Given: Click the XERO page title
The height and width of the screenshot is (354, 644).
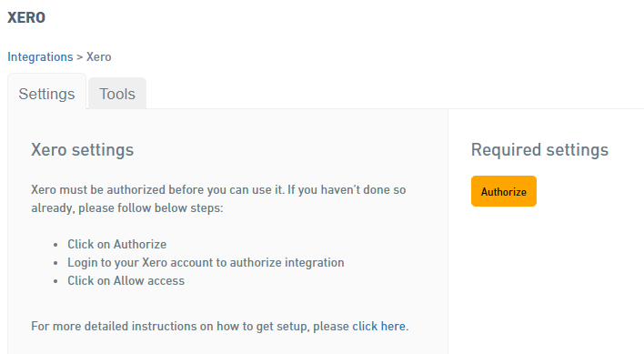Looking at the screenshot, I should [26, 17].
